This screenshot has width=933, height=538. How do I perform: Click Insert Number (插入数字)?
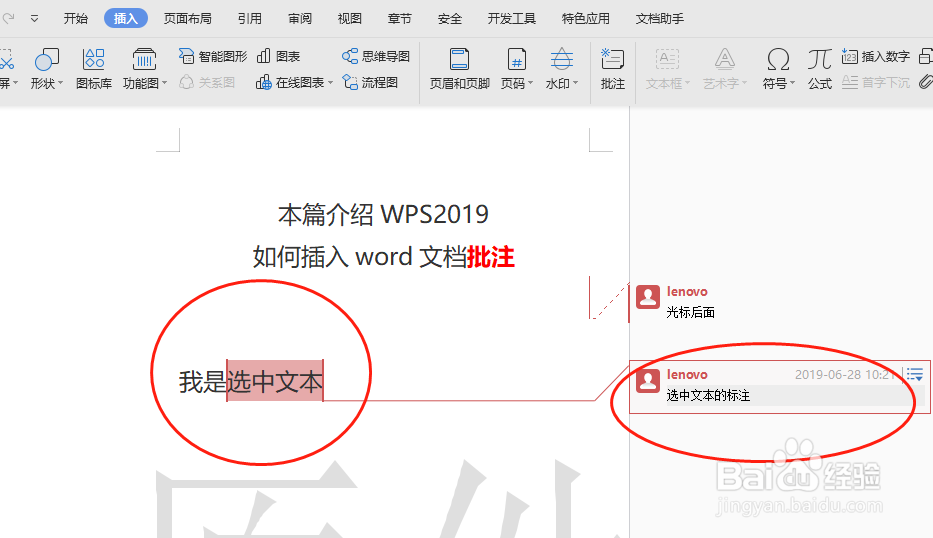[875, 57]
